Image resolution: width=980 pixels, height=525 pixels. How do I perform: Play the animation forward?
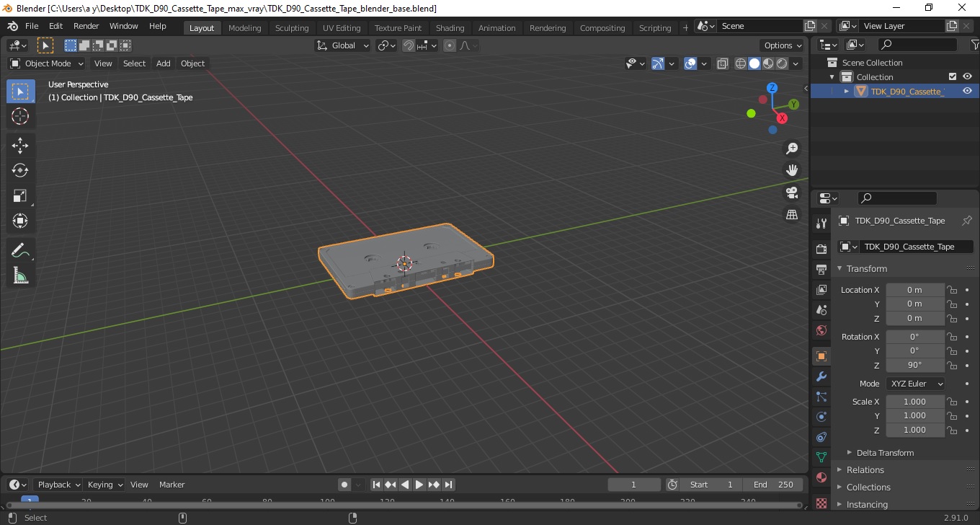click(419, 485)
